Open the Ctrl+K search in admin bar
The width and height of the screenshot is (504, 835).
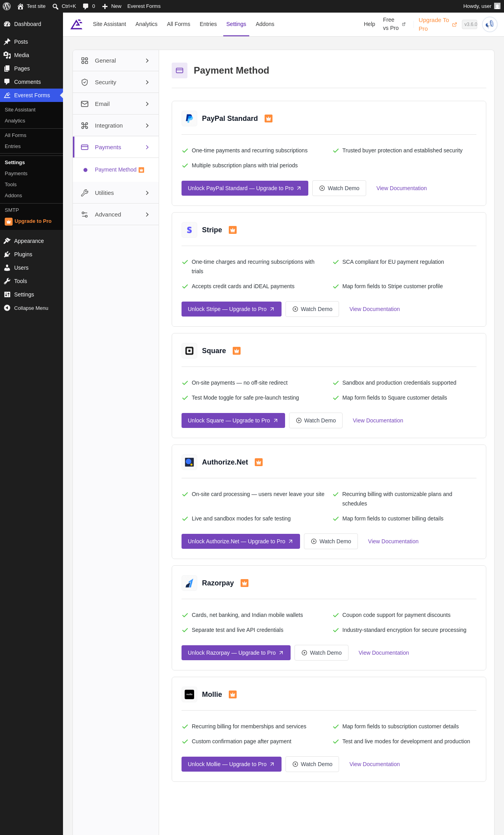coord(64,6)
